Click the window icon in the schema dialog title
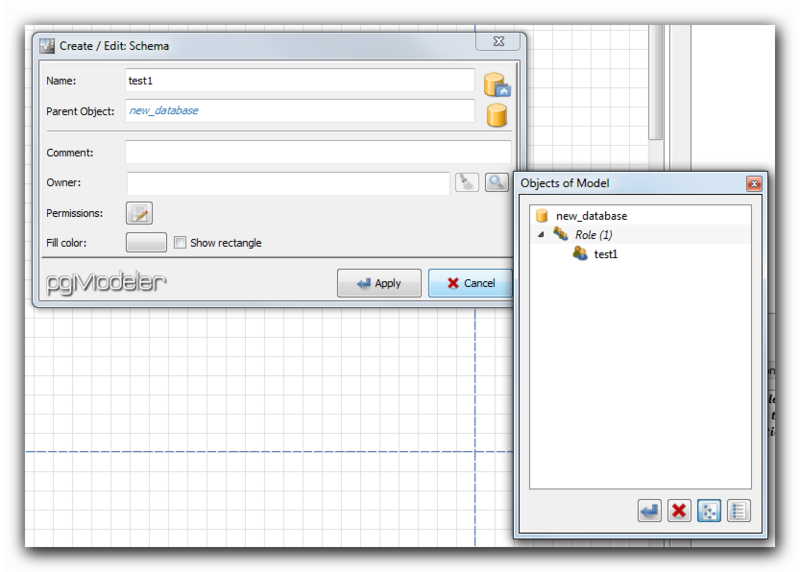 (47, 46)
